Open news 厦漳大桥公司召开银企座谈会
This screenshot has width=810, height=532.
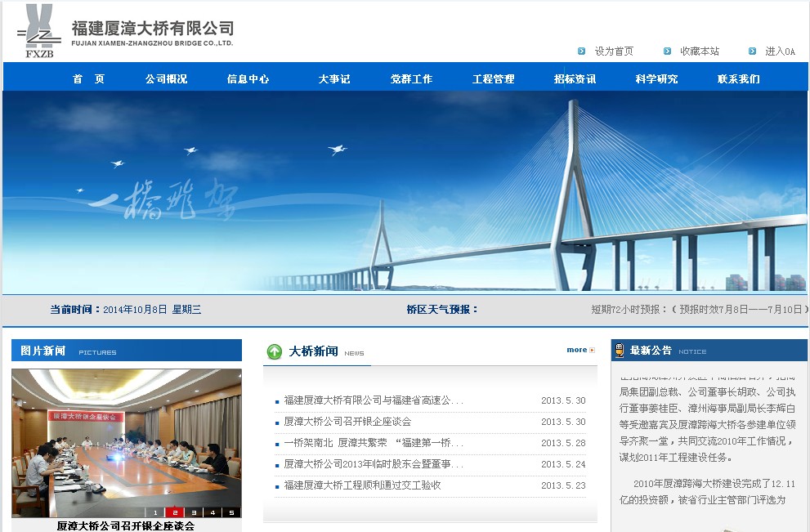pos(347,422)
